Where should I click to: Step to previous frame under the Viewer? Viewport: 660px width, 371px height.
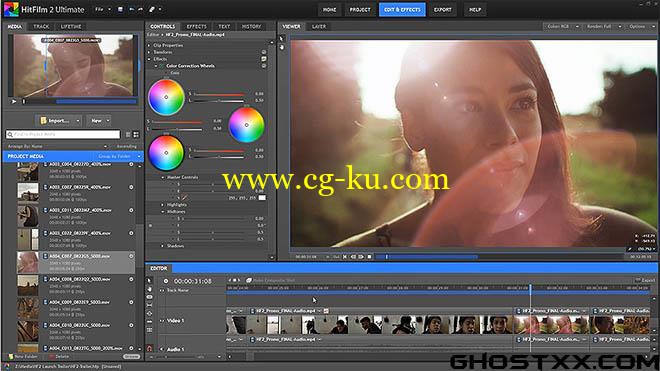(353, 256)
